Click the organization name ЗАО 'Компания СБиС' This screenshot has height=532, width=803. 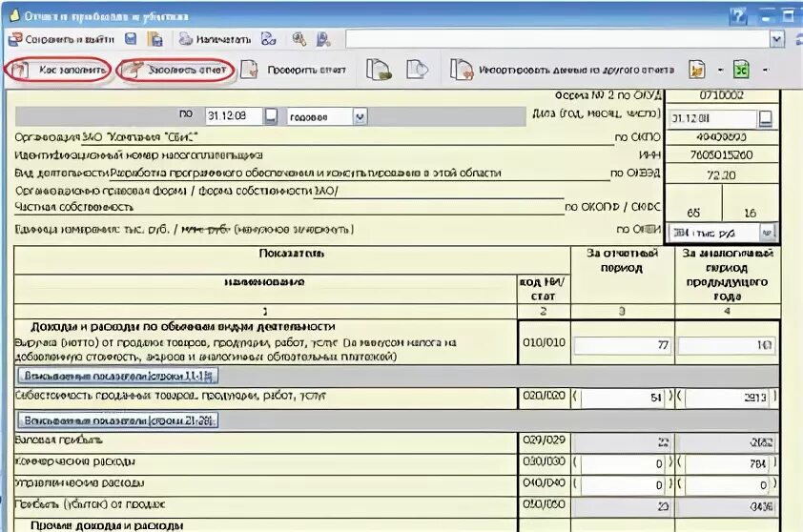[x=140, y=137]
